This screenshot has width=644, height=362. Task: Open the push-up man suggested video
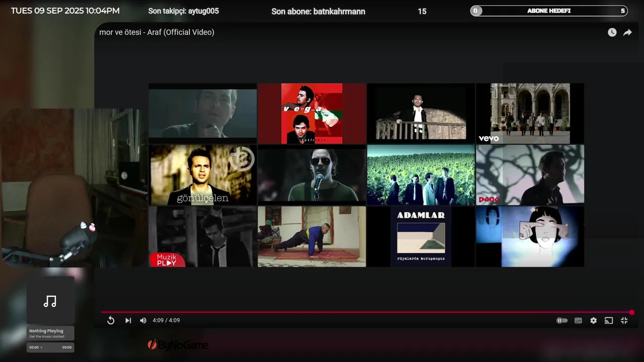coord(312,236)
